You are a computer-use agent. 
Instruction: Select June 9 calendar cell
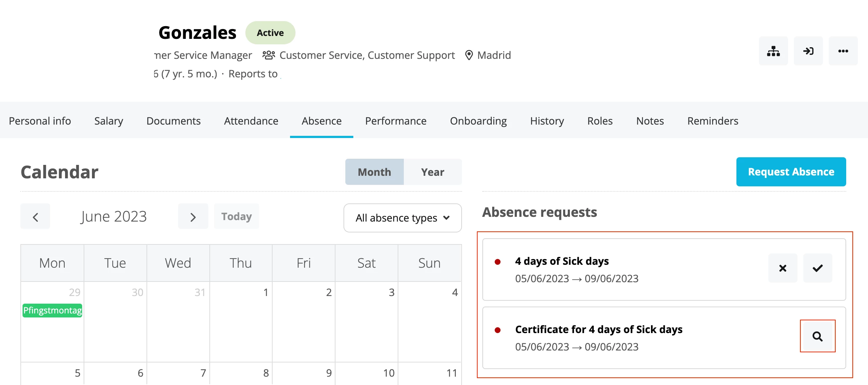click(x=304, y=373)
